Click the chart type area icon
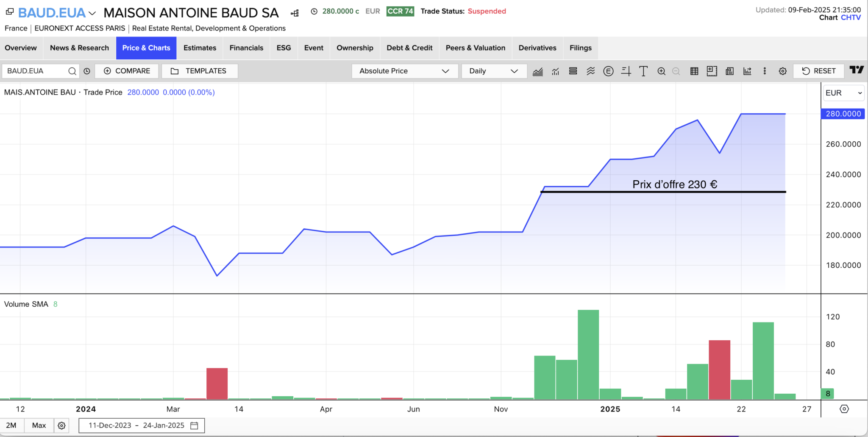Screen dimensions: 868x437 (x=537, y=71)
